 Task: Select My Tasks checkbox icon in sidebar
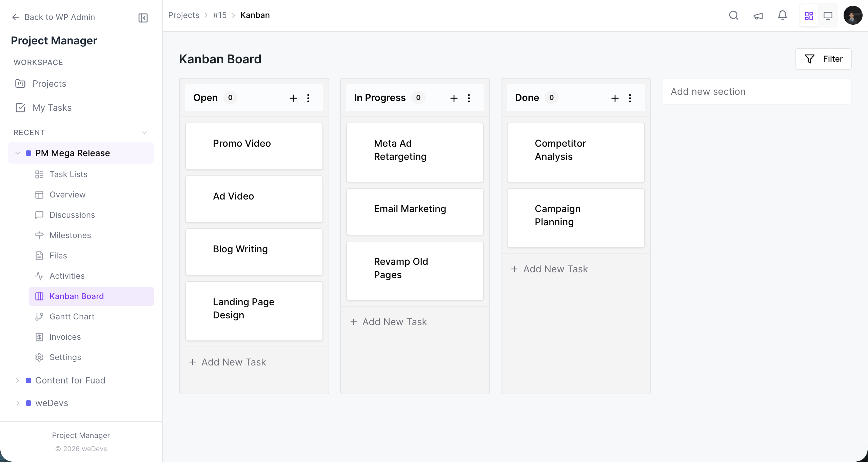point(20,108)
